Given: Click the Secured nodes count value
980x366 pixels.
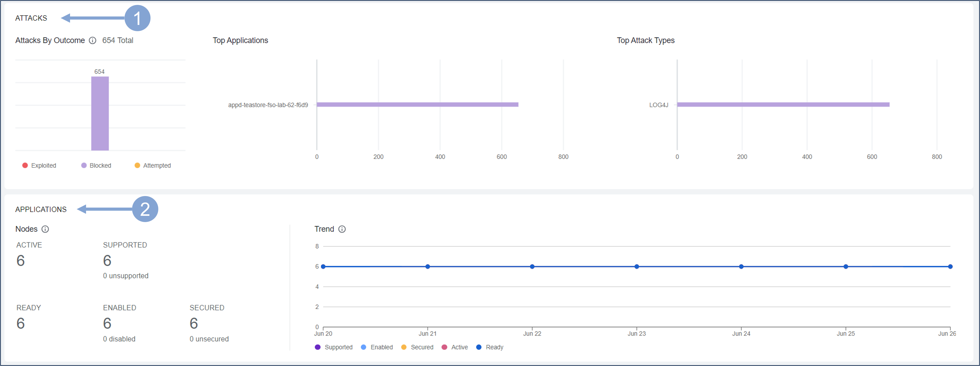Looking at the screenshot, I should coord(194,323).
